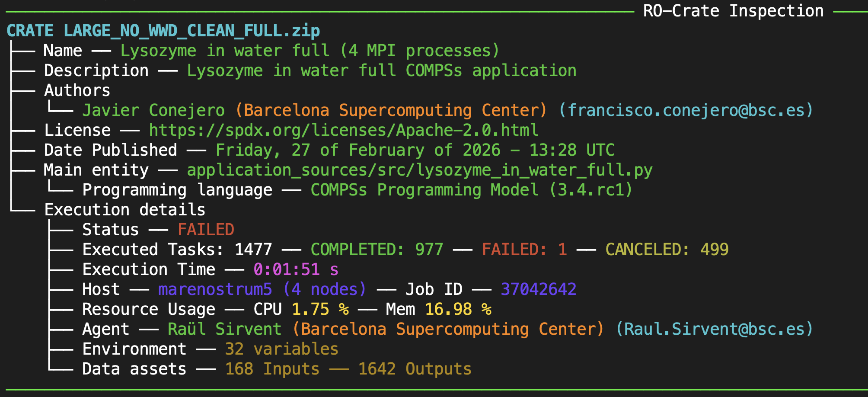Click the "Host" label
868x397 pixels.
coord(101,289)
